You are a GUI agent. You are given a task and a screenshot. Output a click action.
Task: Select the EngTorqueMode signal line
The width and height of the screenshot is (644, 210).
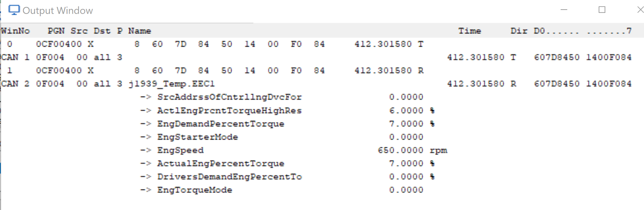click(x=282, y=190)
